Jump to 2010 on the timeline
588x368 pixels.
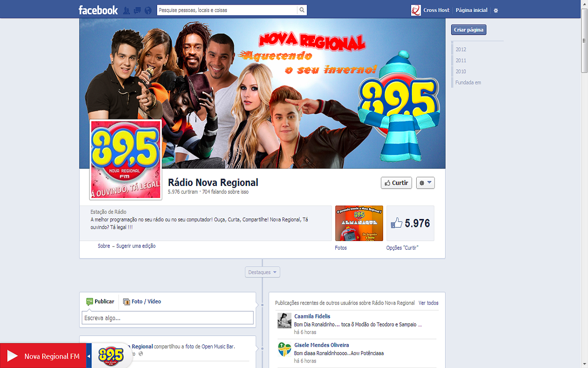coord(461,71)
